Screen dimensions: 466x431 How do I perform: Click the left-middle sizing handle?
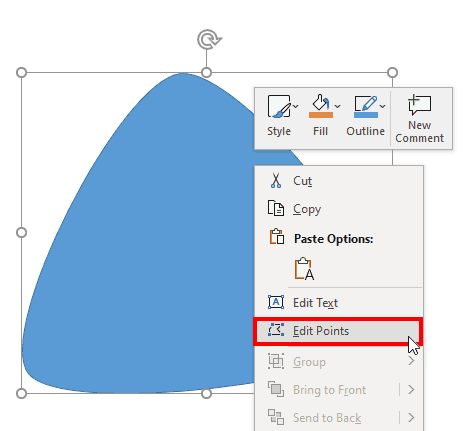[21, 233]
